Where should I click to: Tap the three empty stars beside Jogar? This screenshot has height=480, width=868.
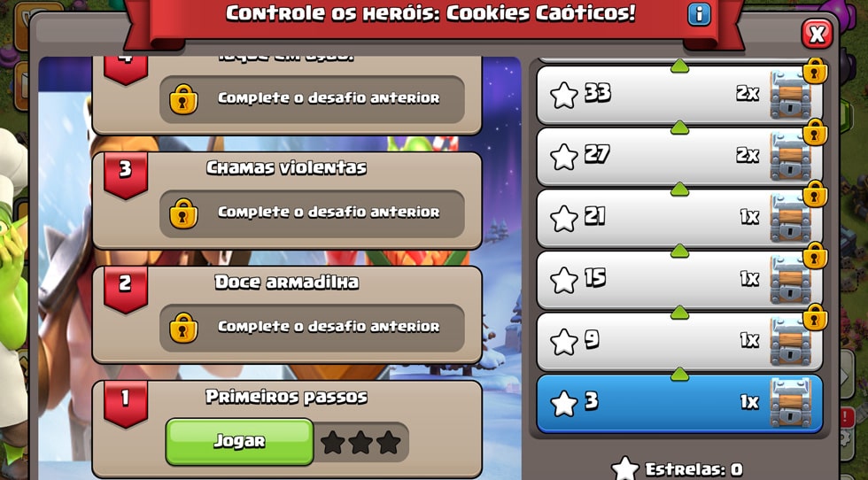(x=361, y=442)
